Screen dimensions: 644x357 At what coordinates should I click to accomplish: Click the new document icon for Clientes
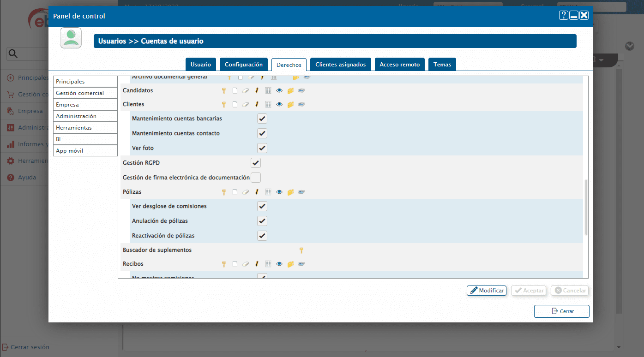point(235,105)
